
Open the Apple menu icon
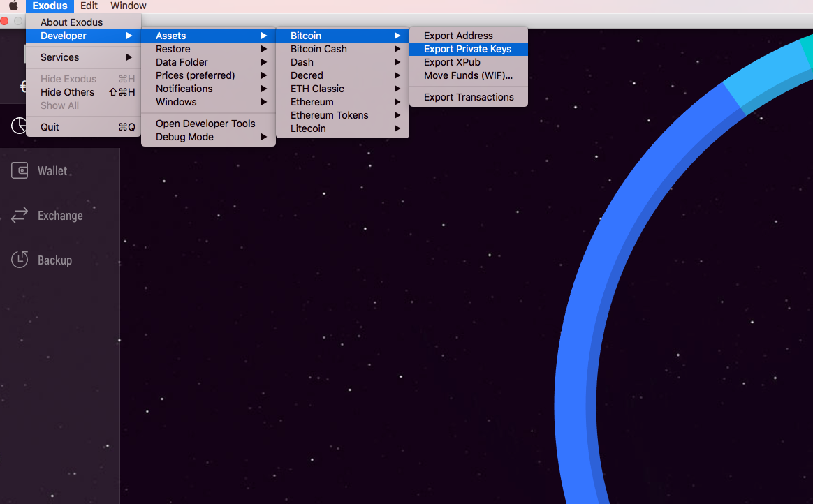click(13, 6)
